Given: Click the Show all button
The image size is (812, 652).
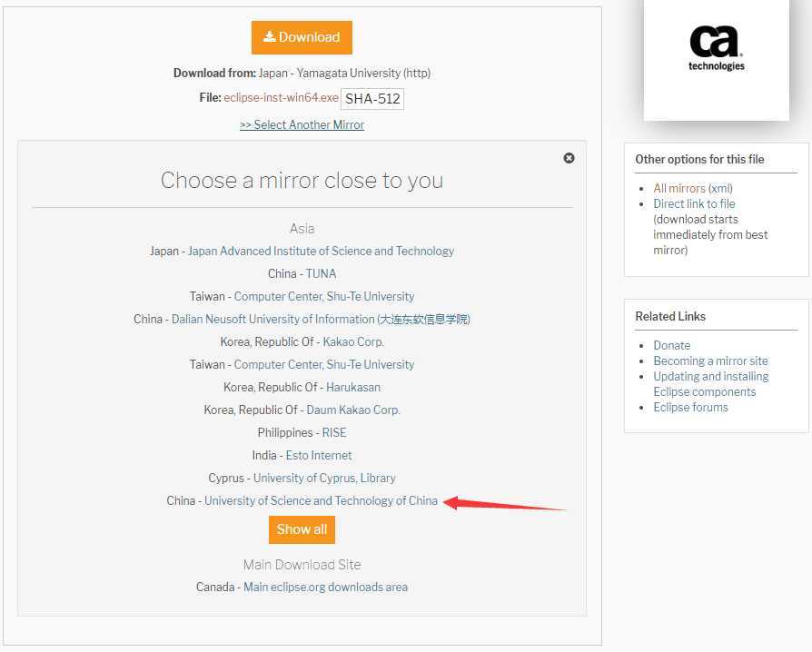Looking at the screenshot, I should pyautogui.click(x=302, y=529).
